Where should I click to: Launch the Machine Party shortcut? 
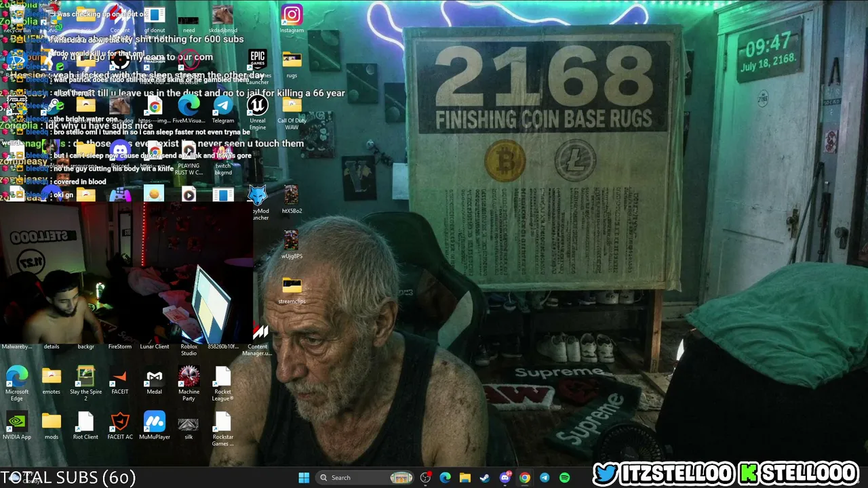click(x=189, y=384)
